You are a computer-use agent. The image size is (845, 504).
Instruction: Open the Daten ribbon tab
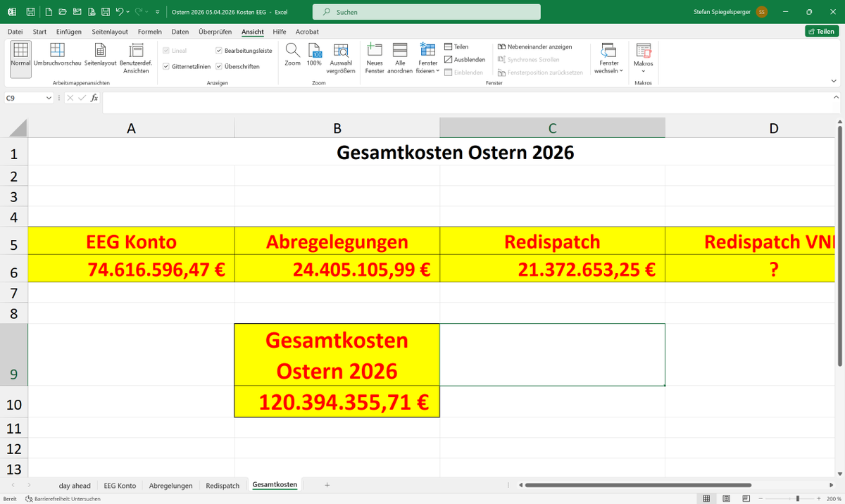click(180, 32)
